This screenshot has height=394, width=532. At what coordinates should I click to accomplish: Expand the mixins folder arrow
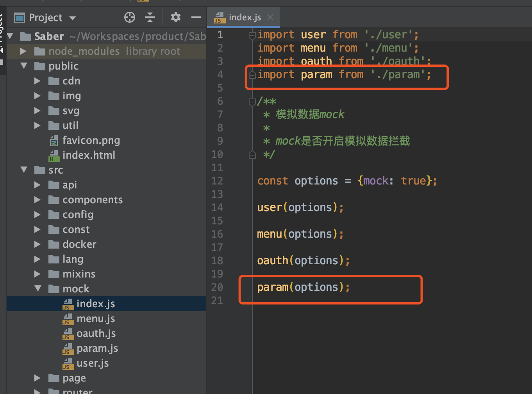pos(37,274)
